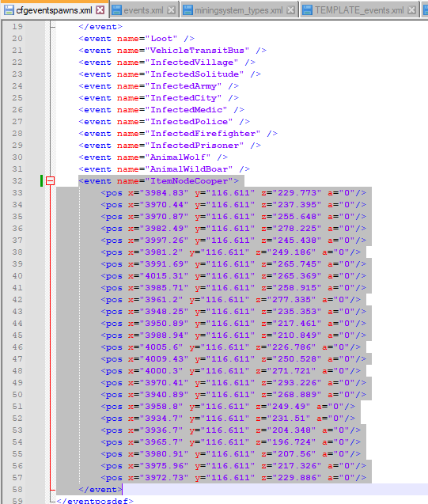The width and height of the screenshot is (428, 504).
Task: Click the z value "217.461"
Action: tap(297, 324)
